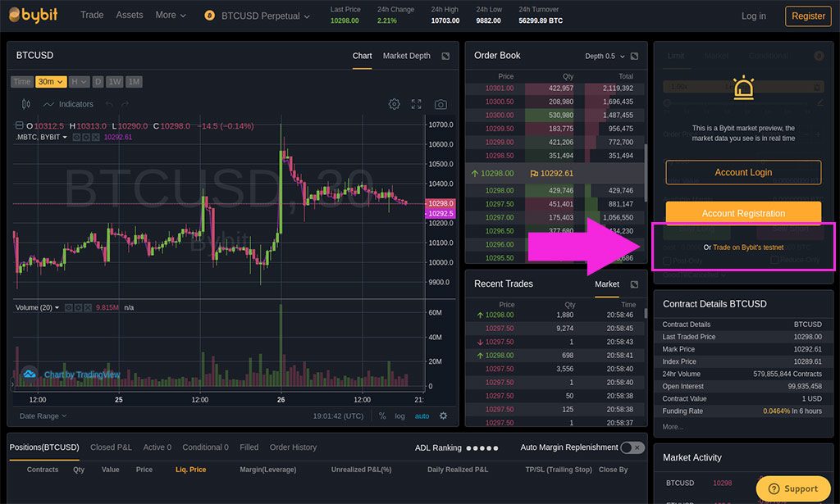Click the Account Registration button
Viewport: 840px width, 504px height.
pos(743,213)
